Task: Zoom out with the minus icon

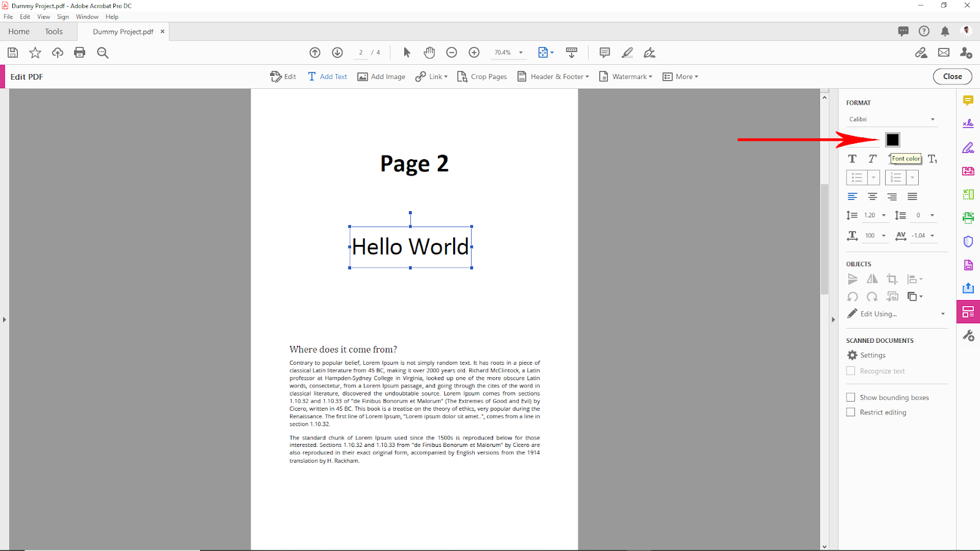Action: pyautogui.click(x=451, y=53)
